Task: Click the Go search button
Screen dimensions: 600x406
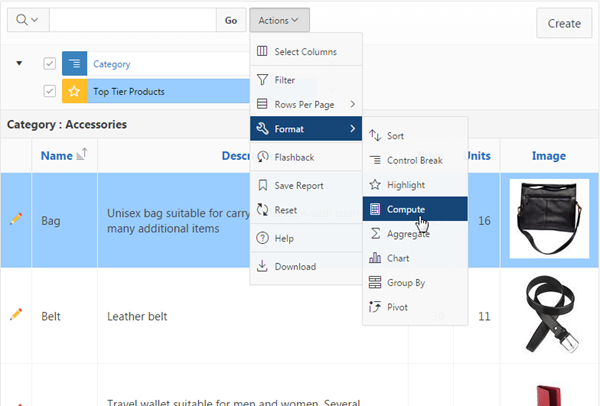Action: [231, 20]
